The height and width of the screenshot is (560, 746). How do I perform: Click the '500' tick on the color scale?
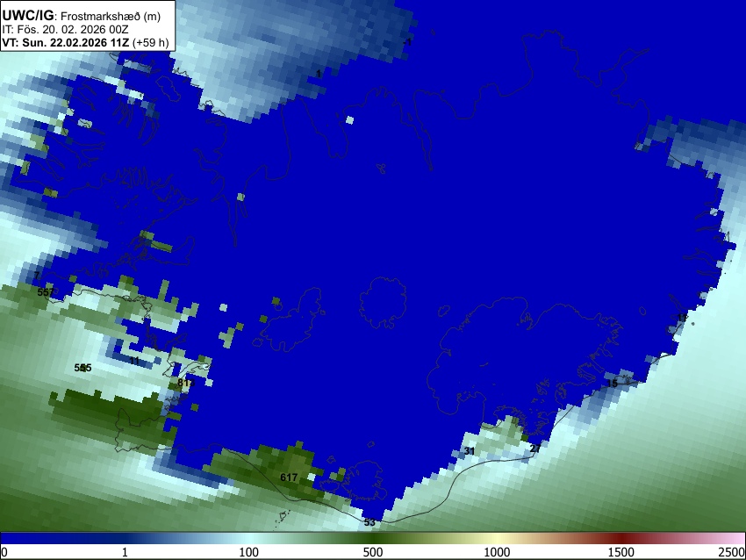(373, 552)
